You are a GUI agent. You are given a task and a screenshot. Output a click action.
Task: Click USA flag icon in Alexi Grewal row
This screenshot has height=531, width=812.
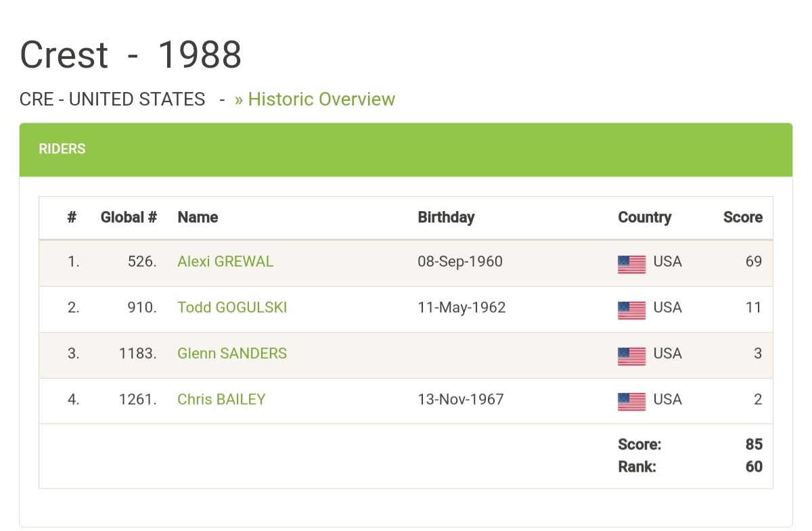631,264
